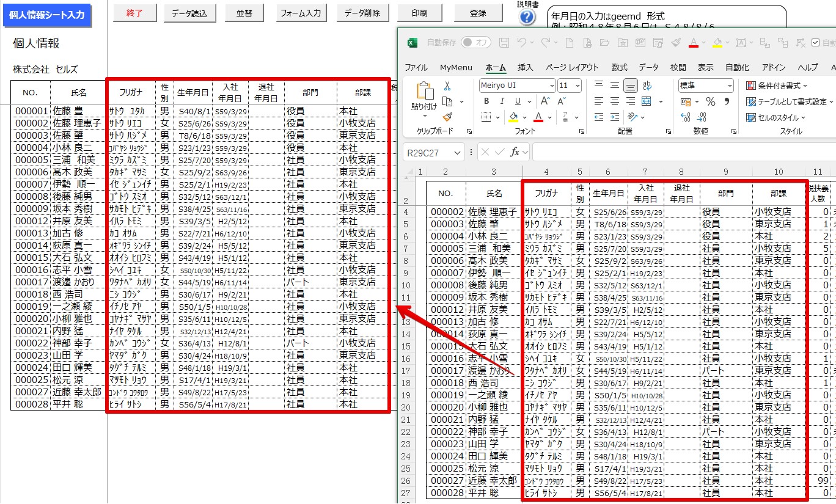This screenshot has height=504, width=836.
Task: Click the Align Left icon
Action: tap(599, 101)
